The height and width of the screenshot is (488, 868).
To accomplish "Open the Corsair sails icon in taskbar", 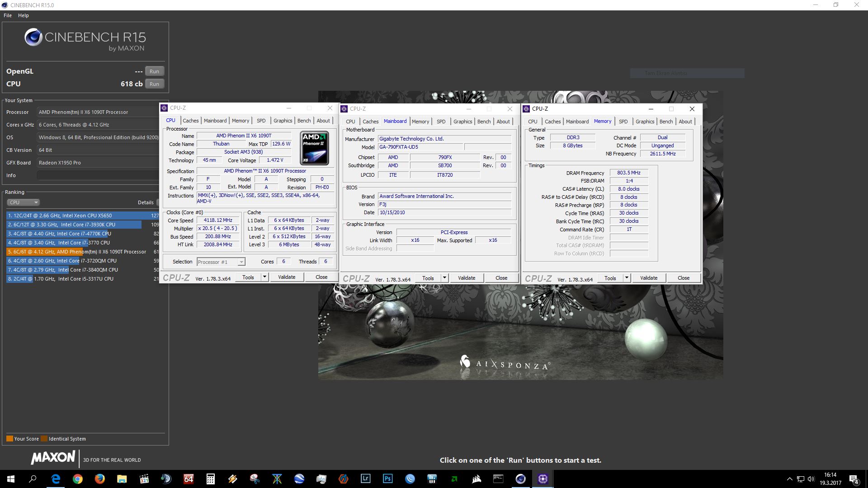I will [476, 479].
